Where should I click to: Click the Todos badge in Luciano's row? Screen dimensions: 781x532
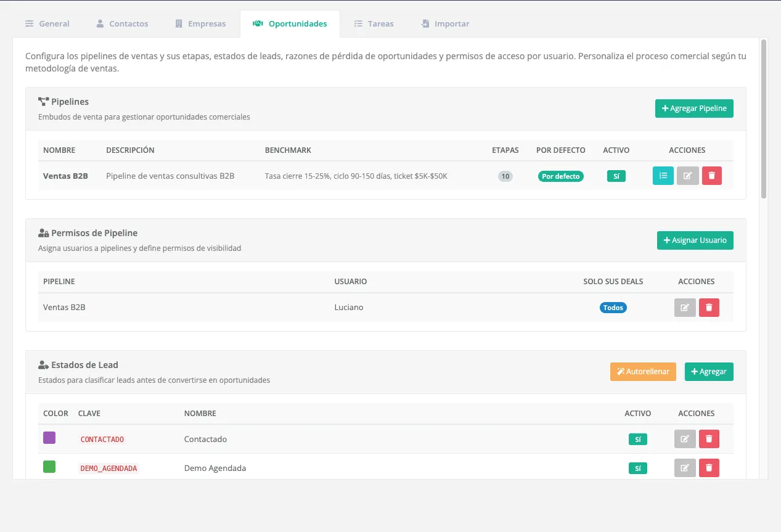[613, 308]
